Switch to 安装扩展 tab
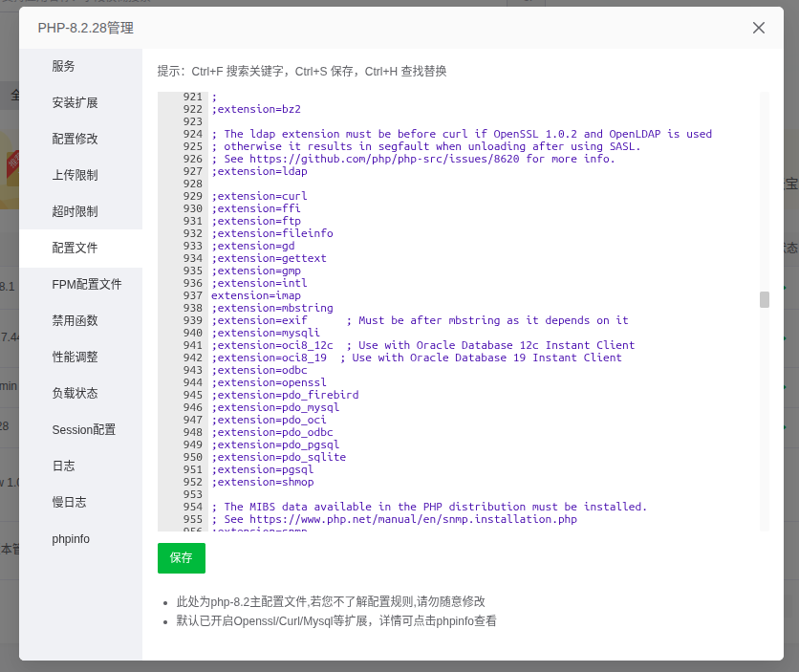The height and width of the screenshot is (672, 799). 75,102
